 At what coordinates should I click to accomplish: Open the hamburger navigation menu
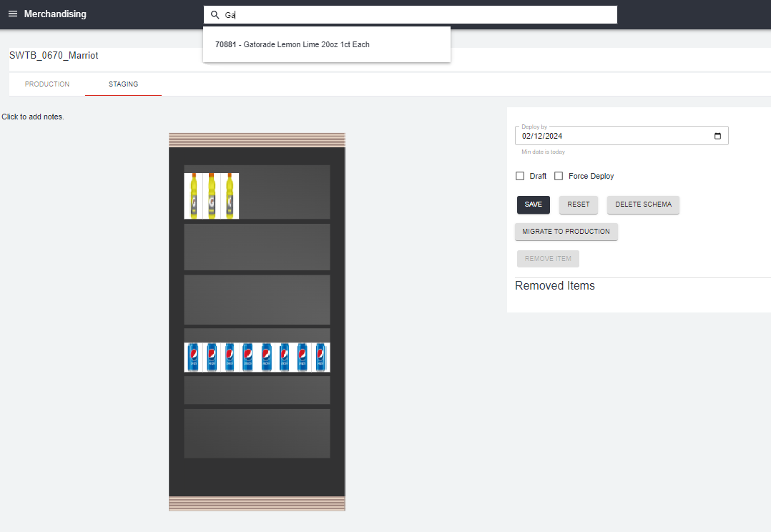pos(13,14)
